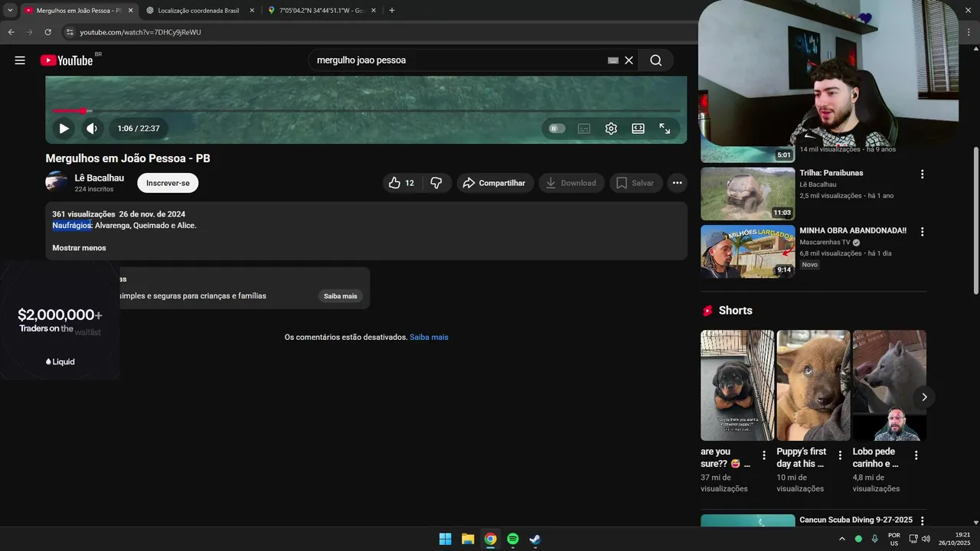Open Lê Bacalhau channel avatar
The image size is (980, 551).
point(57,183)
